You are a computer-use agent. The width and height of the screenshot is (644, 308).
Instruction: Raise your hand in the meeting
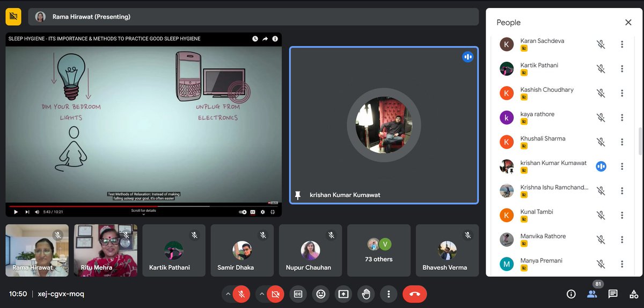pyautogui.click(x=366, y=294)
